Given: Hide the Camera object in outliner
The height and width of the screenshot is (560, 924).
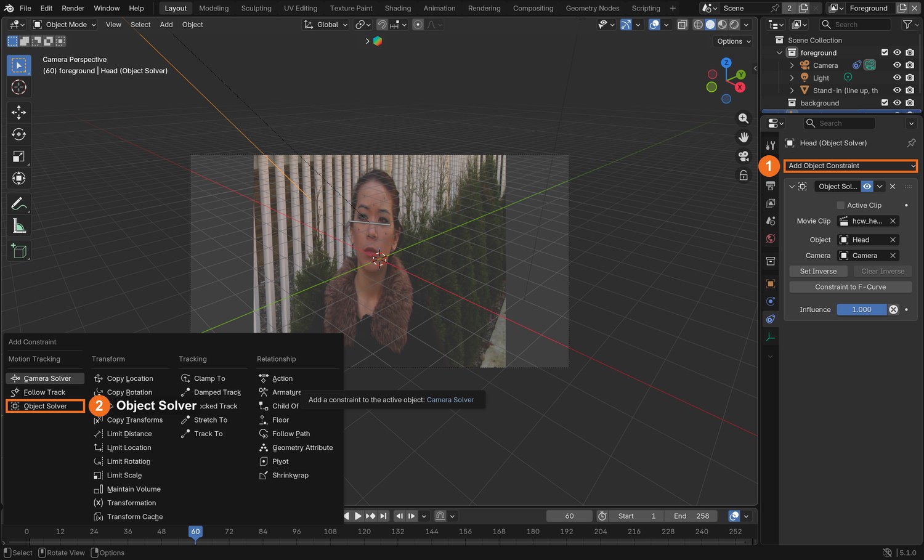Looking at the screenshot, I should (897, 65).
